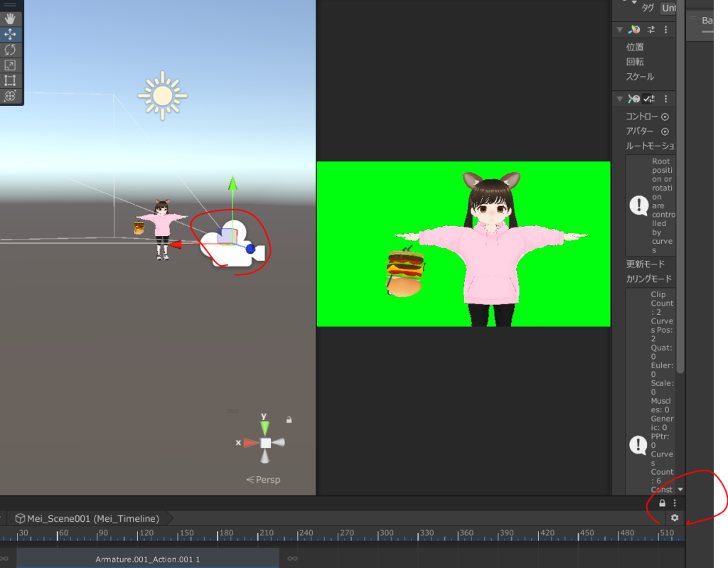728x568 pixels.
Task: Select the Rotate tool
Action: [11, 50]
